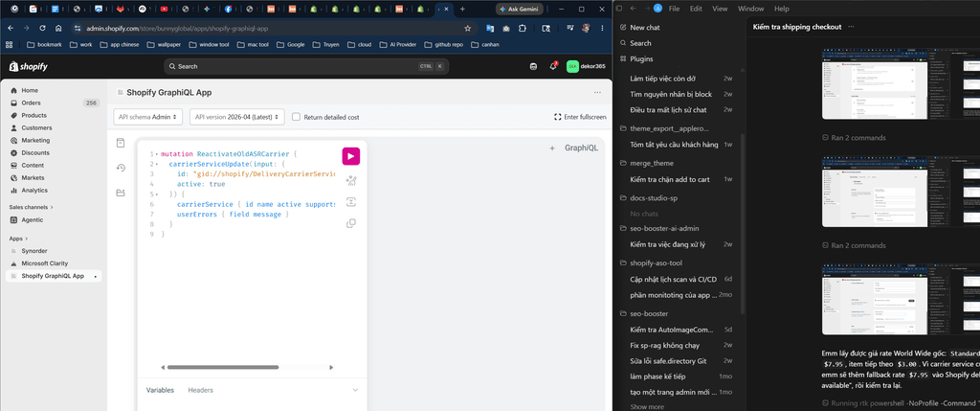Collapse line 2 carrierServiceUpdate fold arrow
The height and width of the screenshot is (411, 980).
(156, 164)
